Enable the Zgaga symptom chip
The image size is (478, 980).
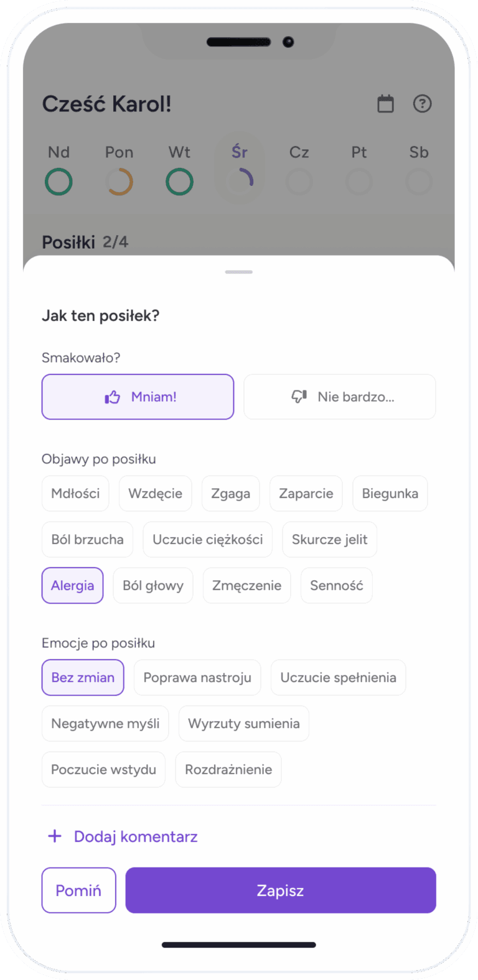[x=230, y=493]
